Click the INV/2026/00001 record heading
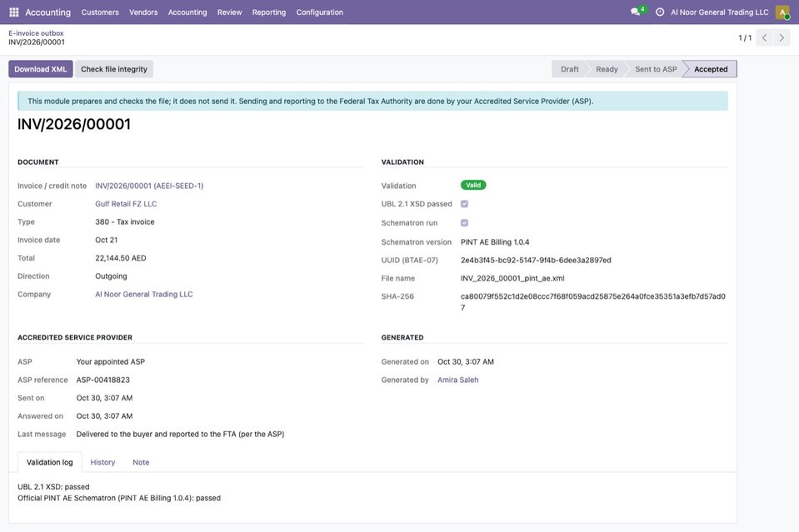Image resolution: width=799 pixels, height=532 pixels. (x=74, y=124)
